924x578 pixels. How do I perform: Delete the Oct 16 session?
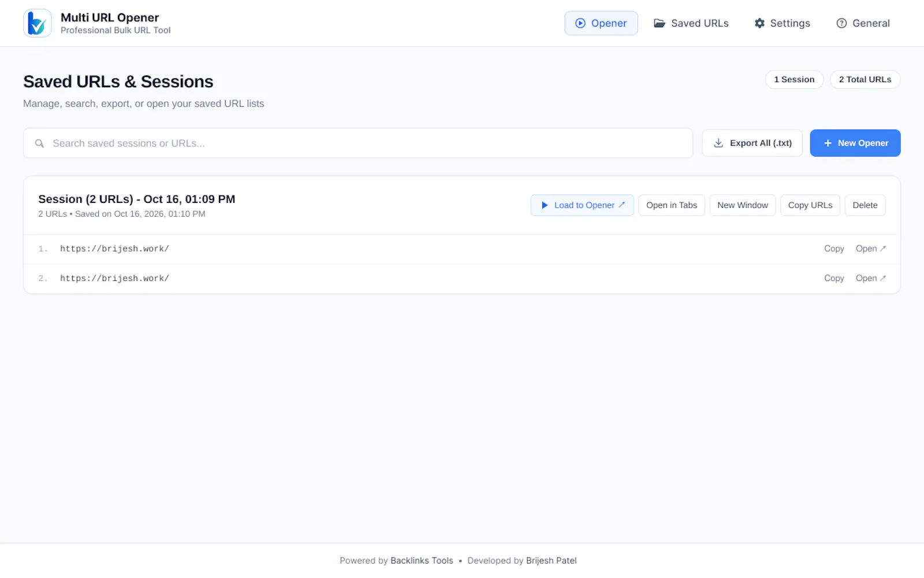(865, 205)
